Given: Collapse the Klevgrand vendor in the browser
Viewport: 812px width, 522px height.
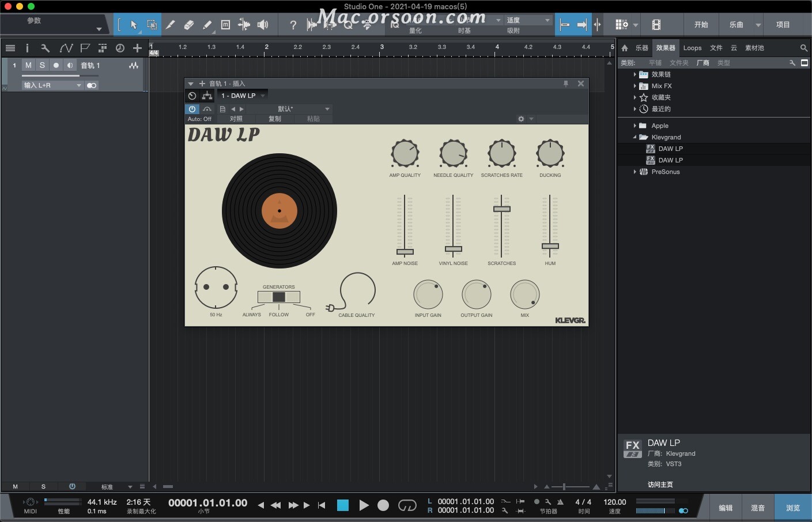Looking at the screenshot, I should click(635, 137).
